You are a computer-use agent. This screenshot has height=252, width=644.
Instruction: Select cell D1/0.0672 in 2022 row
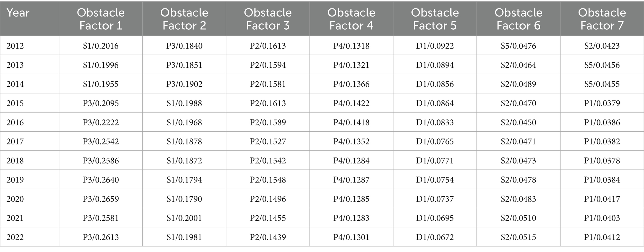[435, 237]
